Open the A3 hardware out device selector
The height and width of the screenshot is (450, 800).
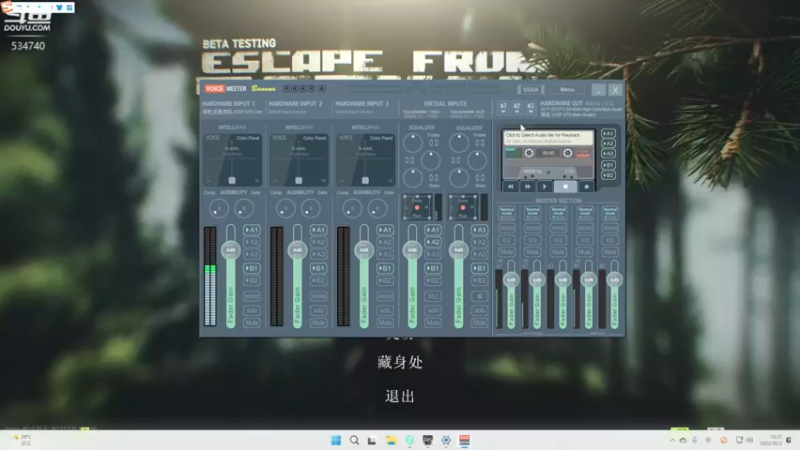(x=531, y=107)
